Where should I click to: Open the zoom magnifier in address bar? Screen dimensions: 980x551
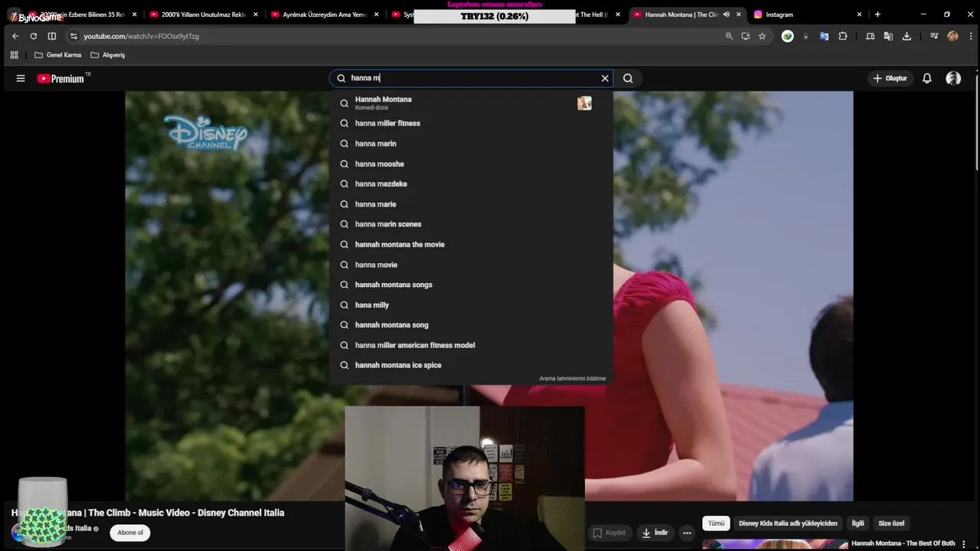(x=729, y=36)
